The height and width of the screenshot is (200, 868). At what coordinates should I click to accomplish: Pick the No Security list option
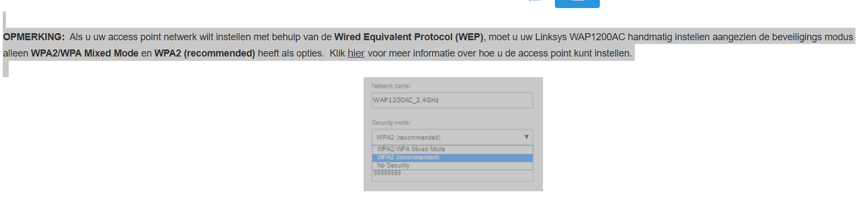point(452,165)
